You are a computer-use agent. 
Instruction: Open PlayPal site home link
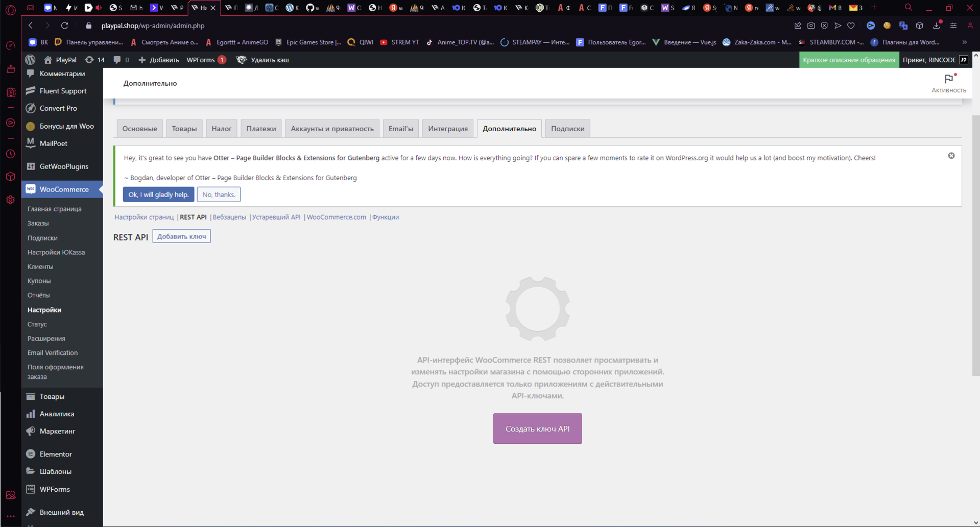pos(60,60)
